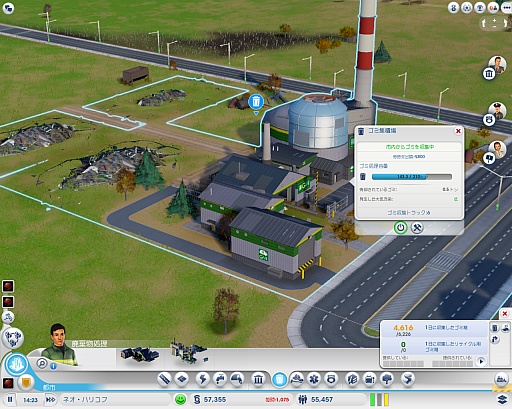
Task: Open the Government (columned building) menu
Action: click(x=258, y=379)
